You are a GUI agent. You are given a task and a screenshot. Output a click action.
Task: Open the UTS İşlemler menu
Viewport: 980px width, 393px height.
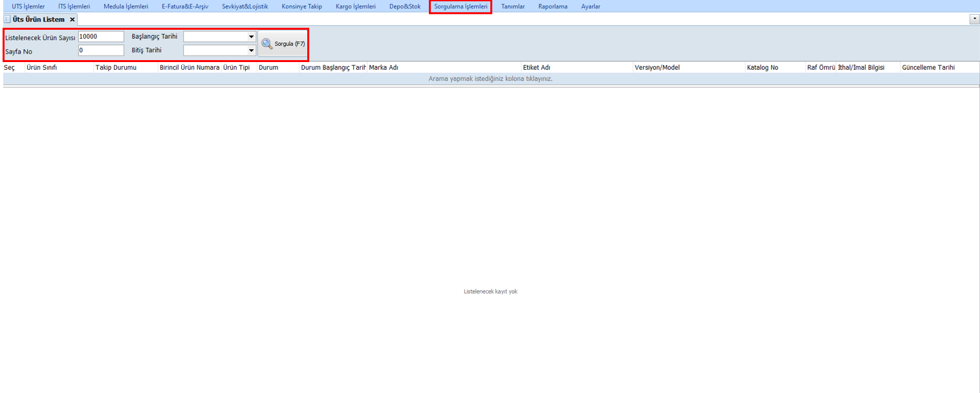coord(28,6)
